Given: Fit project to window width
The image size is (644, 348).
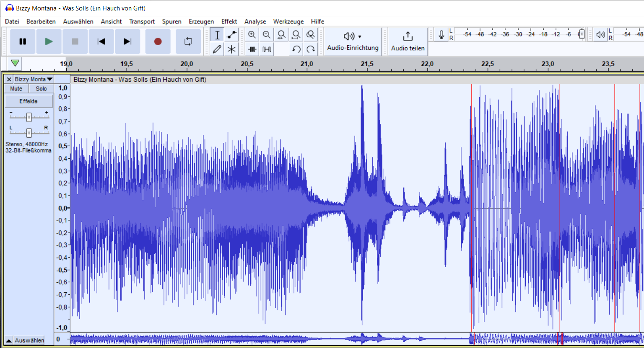Looking at the screenshot, I should click(296, 35).
